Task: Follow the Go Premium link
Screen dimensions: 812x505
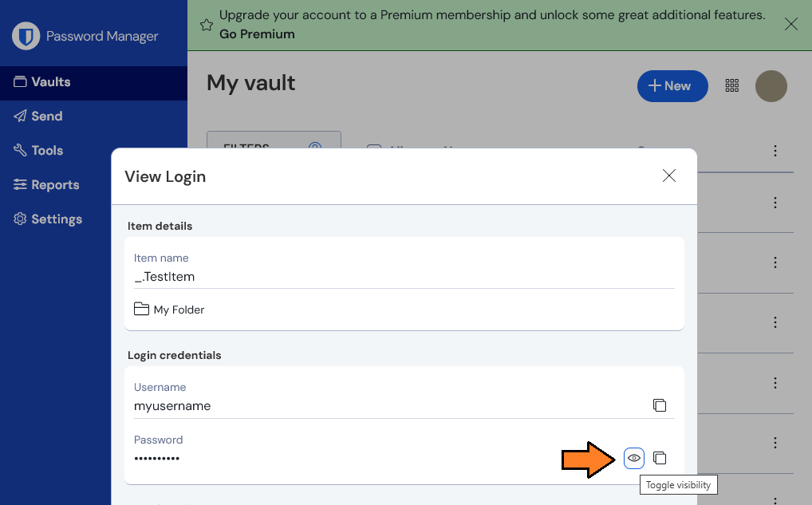Action: click(257, 34)
